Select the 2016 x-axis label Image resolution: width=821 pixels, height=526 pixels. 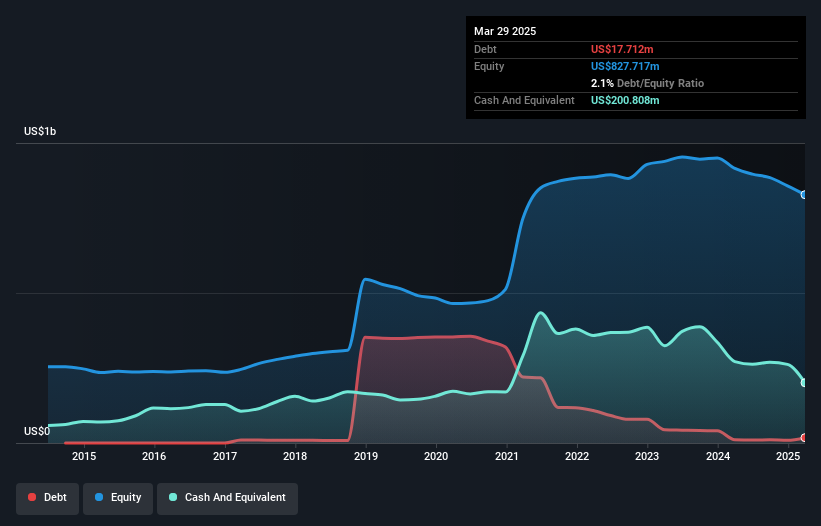154,456
